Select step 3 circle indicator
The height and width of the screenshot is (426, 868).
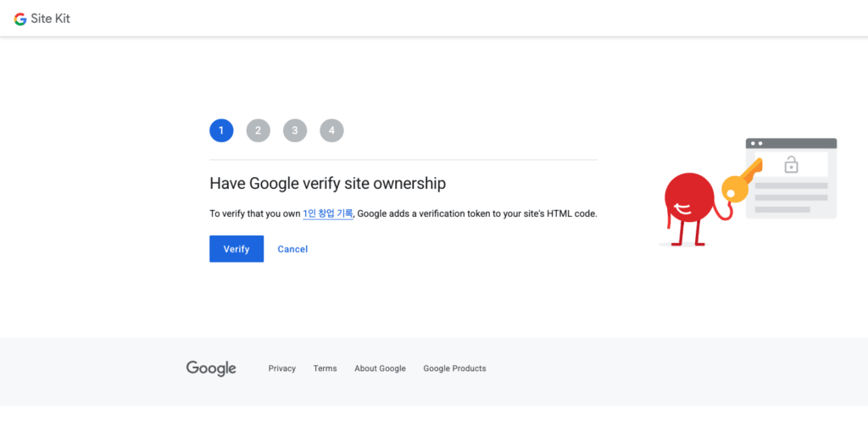pos(295,130)
